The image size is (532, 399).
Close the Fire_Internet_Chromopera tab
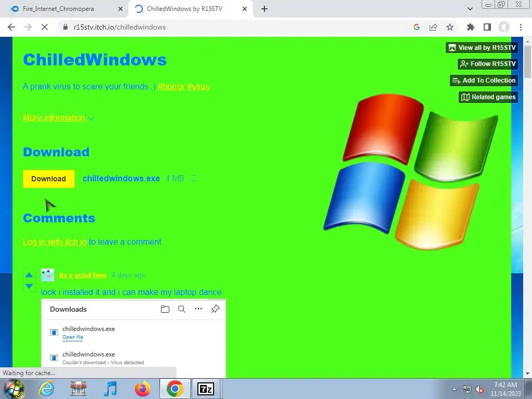(x=120, y=9)
